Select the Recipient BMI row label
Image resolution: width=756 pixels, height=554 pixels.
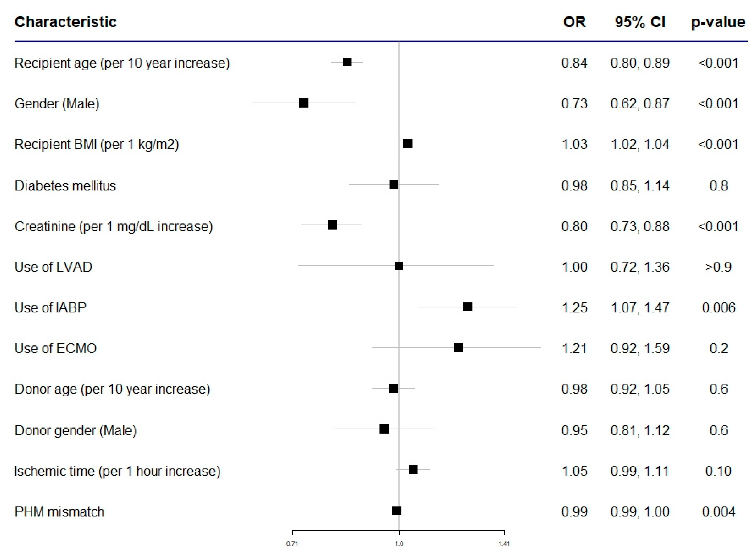97,145
